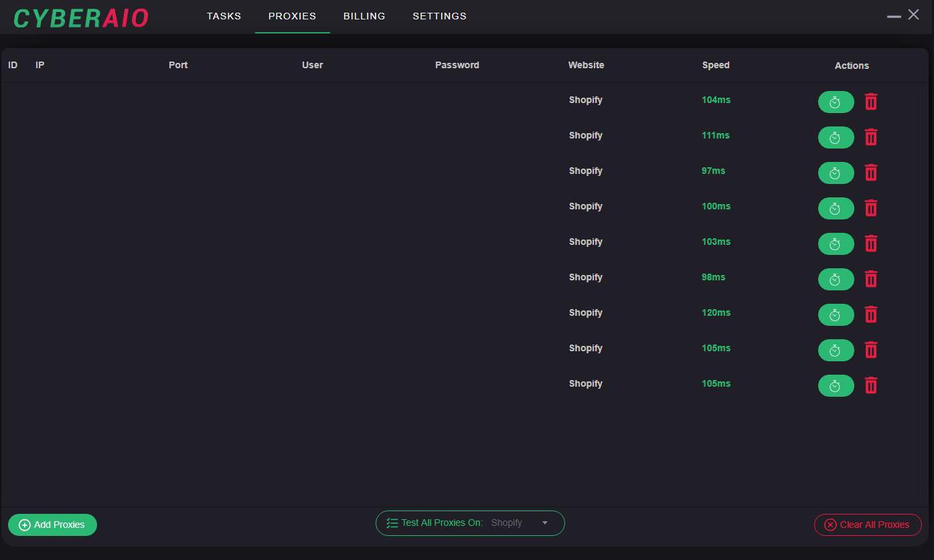Click Shopify in the 120ms row

pyautogui.click(x=586, y=313)
